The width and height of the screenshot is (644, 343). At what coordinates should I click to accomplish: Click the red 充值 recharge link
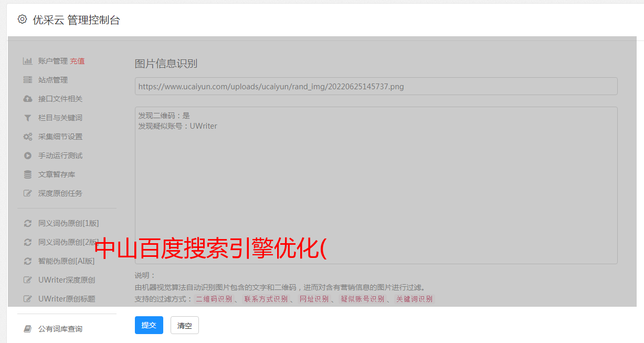click(77, 61)
